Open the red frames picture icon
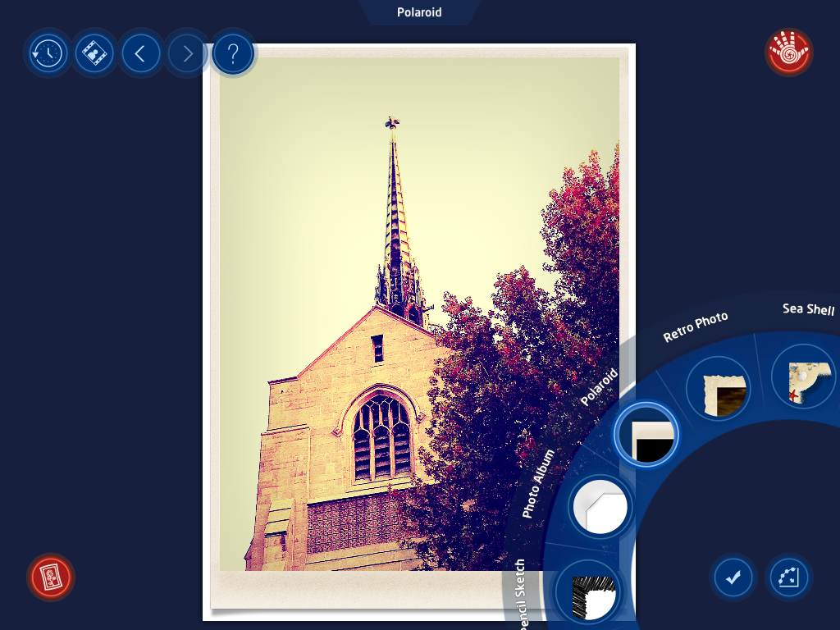 [51, 577]
